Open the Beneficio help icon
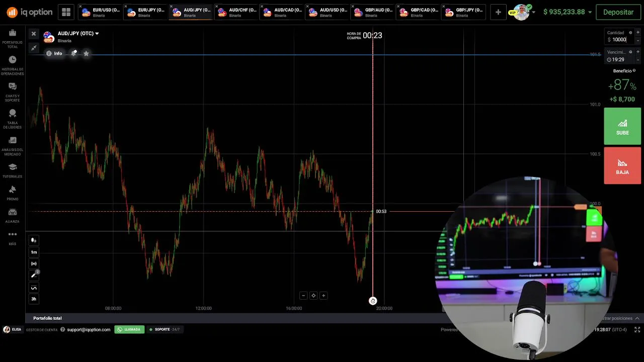644x362 pixels. [x=634, y=71]
